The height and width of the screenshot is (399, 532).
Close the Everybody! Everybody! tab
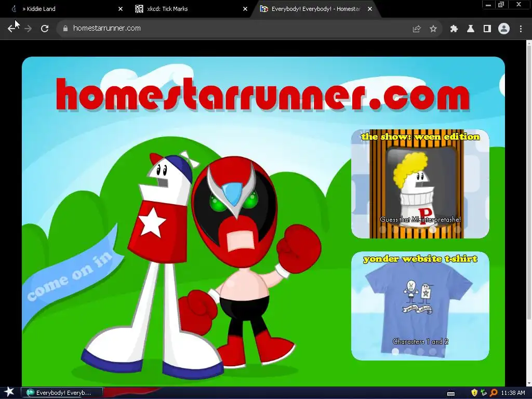click(x=370, y=9)
